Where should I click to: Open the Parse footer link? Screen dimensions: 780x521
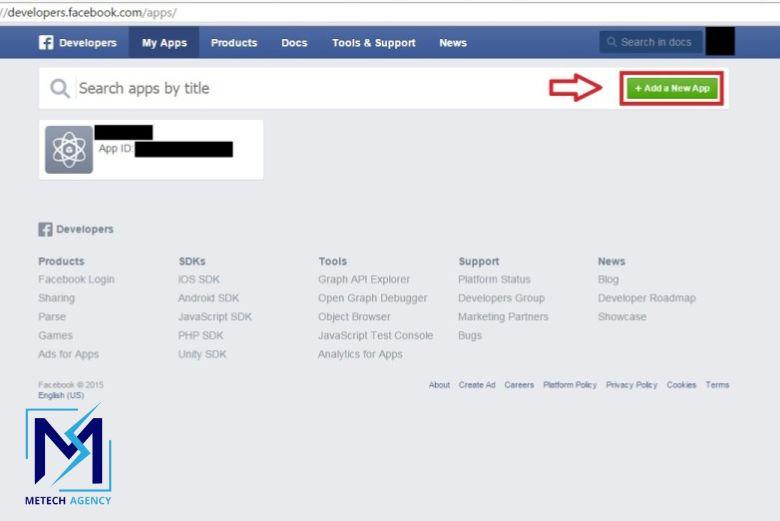pos(52,316)
